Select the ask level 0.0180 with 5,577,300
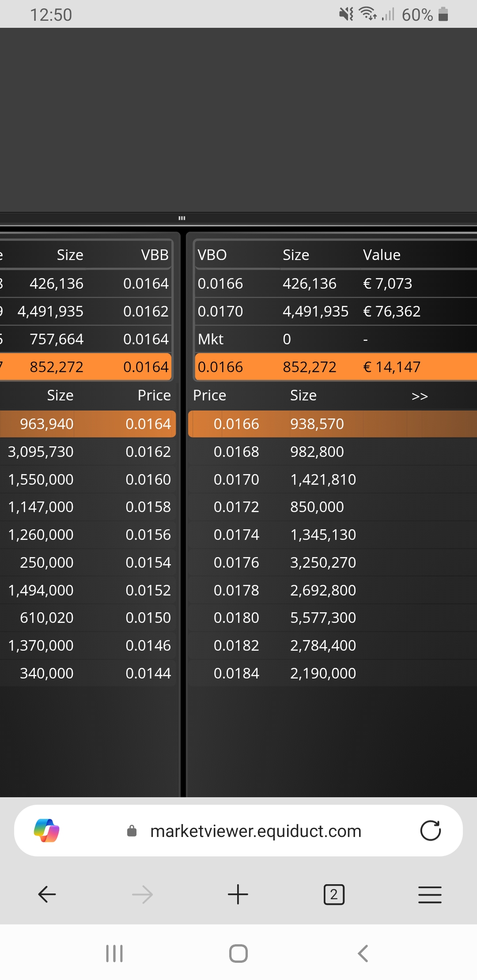477x980 pixels. click(333, 618)
